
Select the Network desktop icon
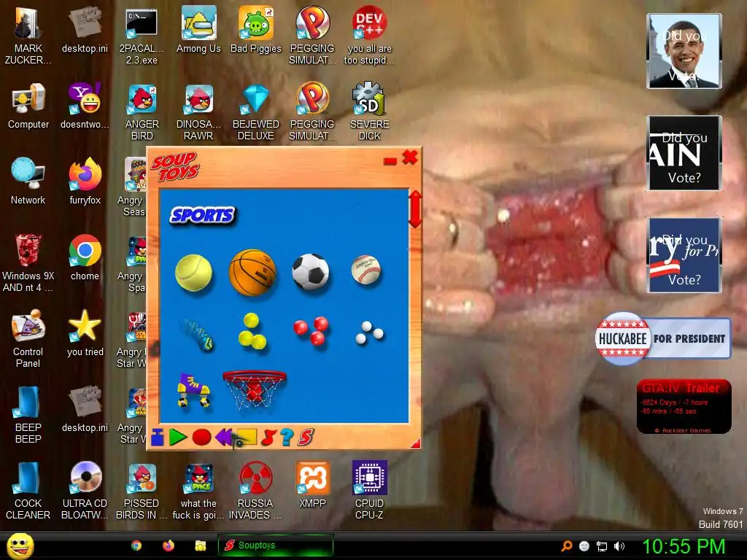[x=28, y=182]
